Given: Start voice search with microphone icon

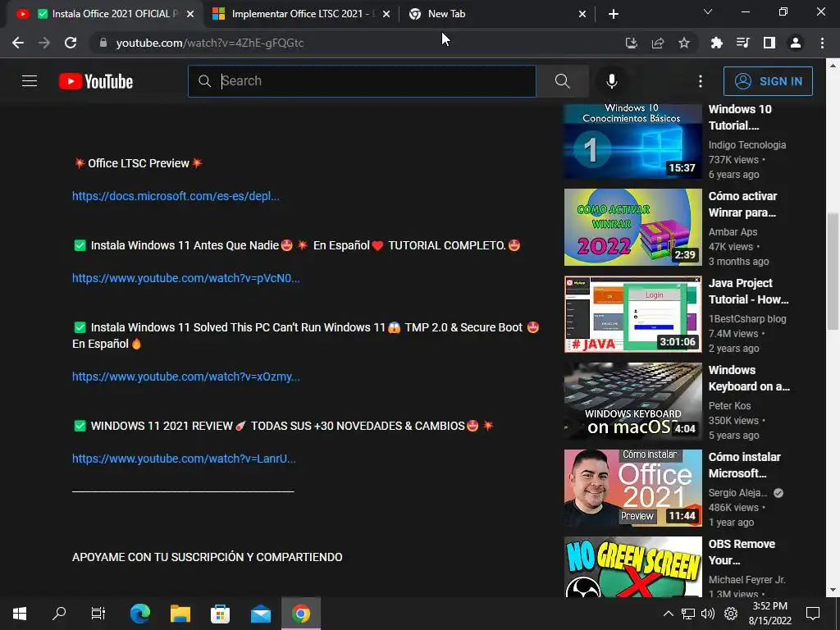Looking at the screenshot, I should pyautogui.click(x=611, y=81).
